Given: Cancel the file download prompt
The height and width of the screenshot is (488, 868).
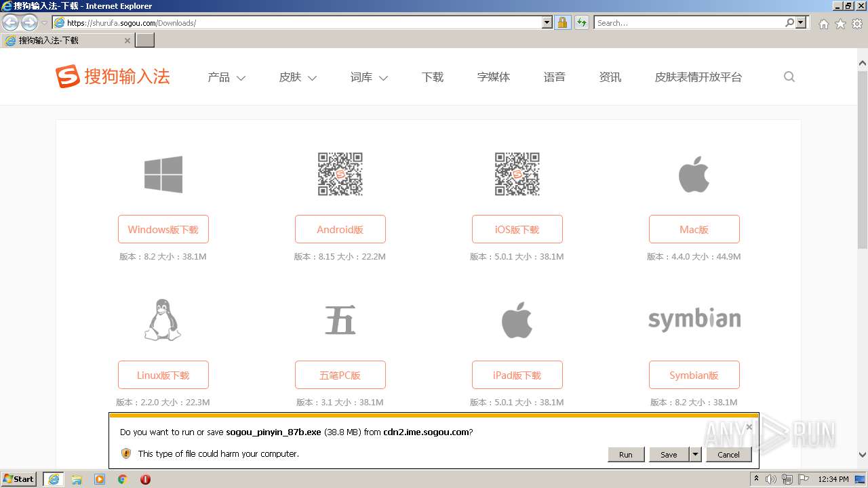Looking at the screenshot, I should point(729,455).
